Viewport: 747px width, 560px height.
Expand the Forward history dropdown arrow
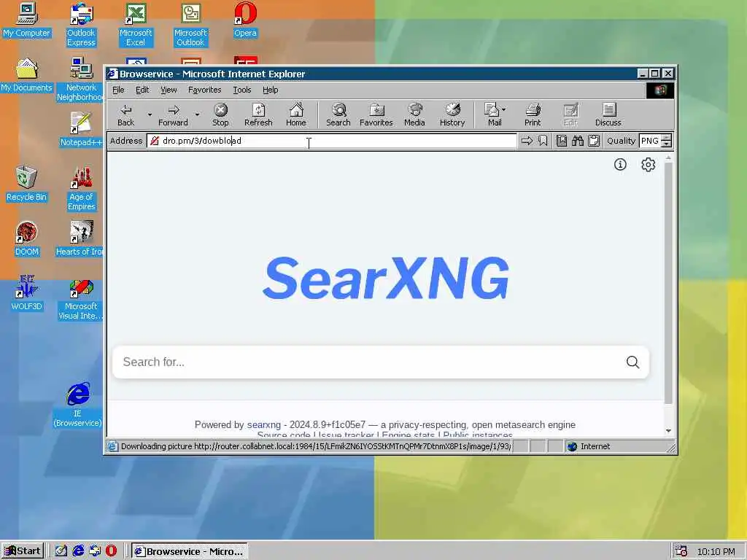(x=197, y=114)
